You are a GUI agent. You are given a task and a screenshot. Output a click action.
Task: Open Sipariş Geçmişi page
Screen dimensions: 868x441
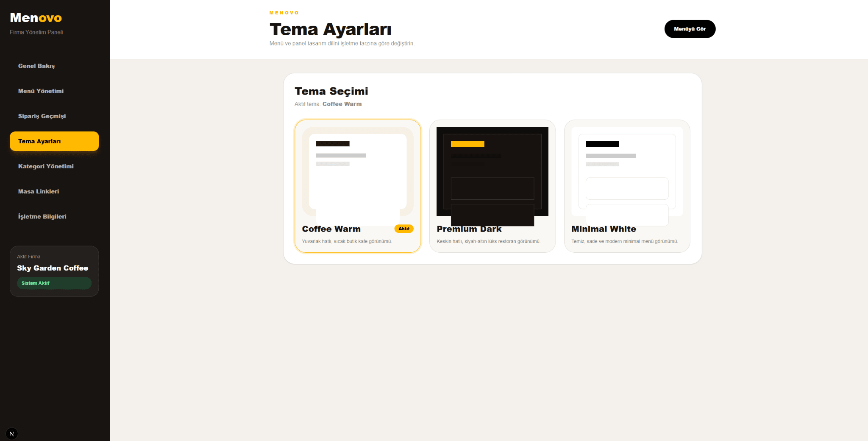pyautogui.click(x=54, y=116)
